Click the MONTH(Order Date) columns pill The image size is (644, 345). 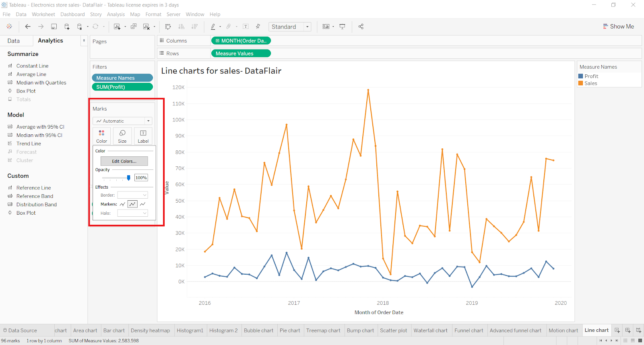click(241, 41)
